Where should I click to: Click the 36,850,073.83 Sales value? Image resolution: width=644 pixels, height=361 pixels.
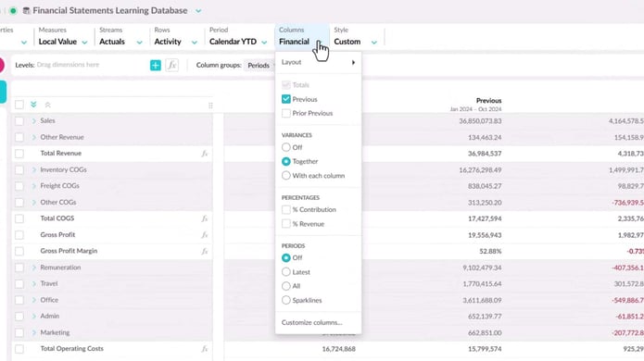480,121
